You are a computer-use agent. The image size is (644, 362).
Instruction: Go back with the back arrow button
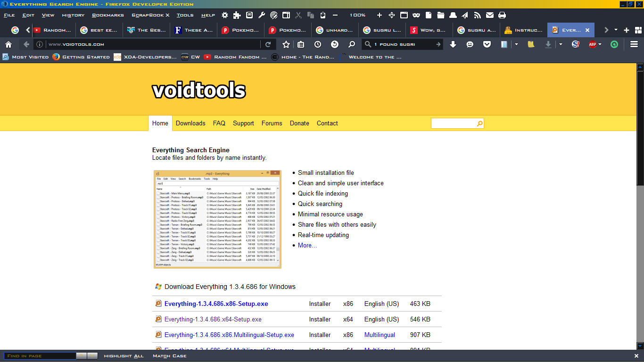[26, 44]
